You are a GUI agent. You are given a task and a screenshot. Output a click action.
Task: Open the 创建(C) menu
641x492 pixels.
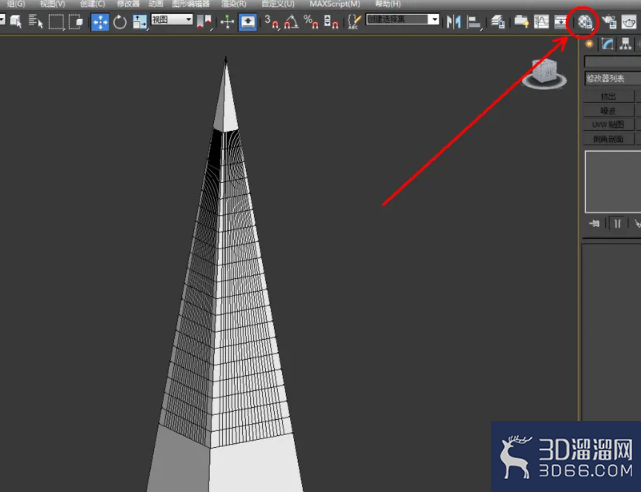click(x=92, y=4)
